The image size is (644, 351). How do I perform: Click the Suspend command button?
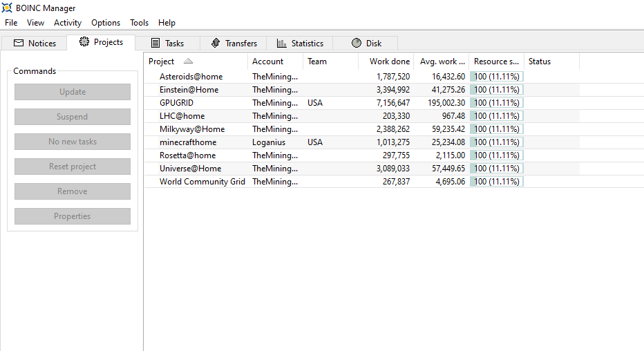coord(73,117)
